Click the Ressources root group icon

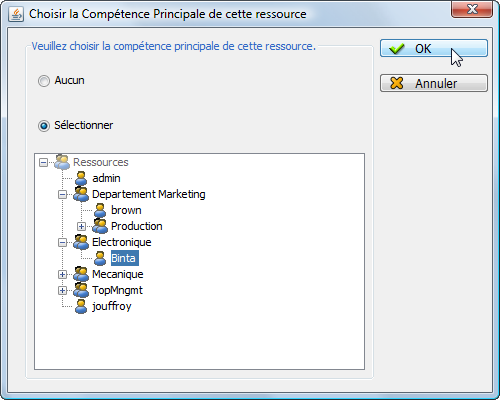(62, 162)
